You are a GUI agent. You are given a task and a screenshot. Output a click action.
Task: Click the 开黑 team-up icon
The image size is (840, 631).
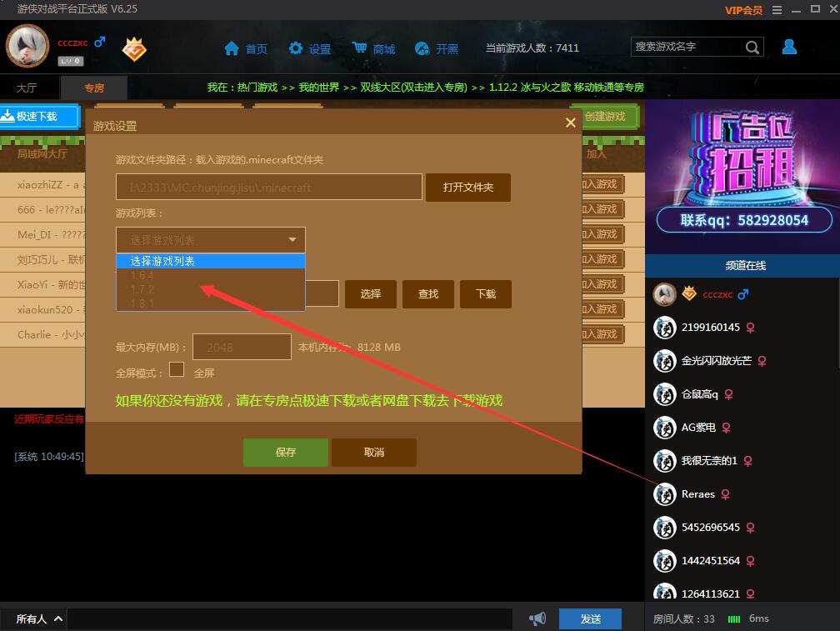point(422,49)
